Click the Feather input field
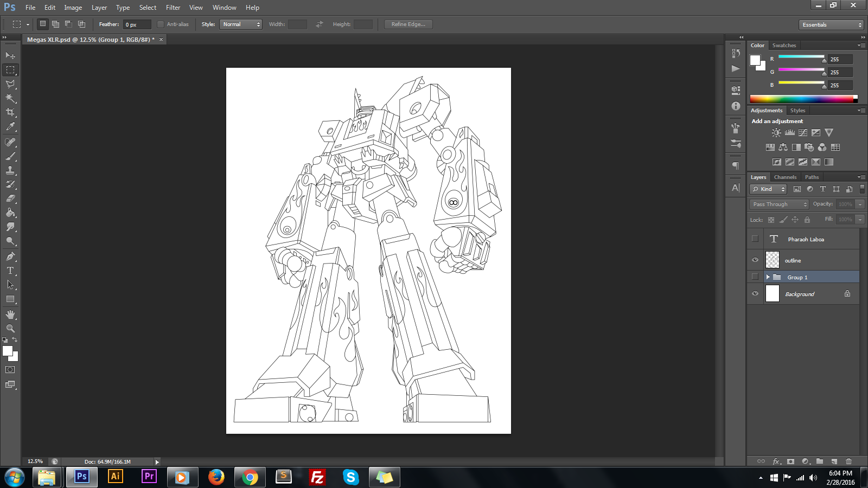This screenshot has width=868, height=488. [137, 24]
